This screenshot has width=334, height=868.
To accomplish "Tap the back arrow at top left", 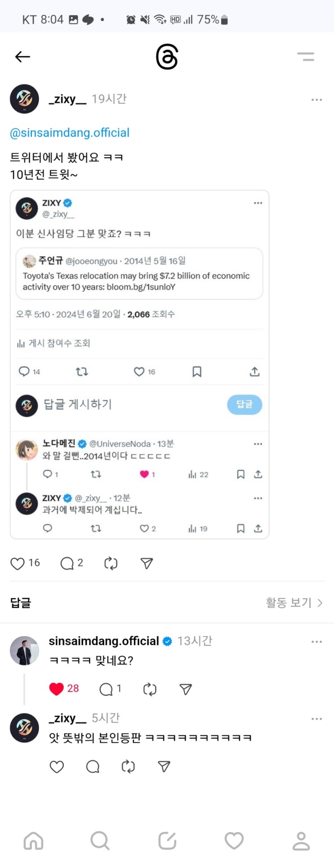I will point(22,57).
